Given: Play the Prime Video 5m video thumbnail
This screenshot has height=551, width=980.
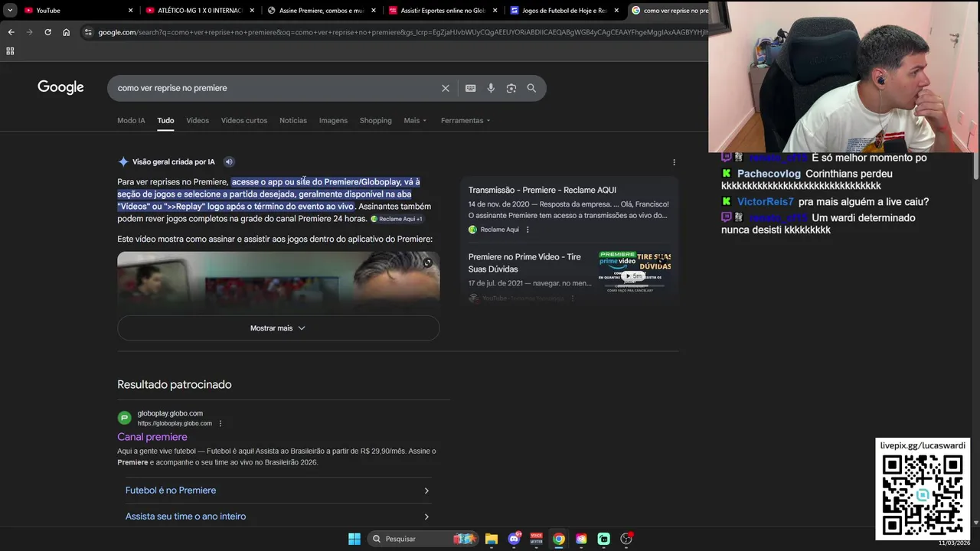Looking at the screenshot, I should (635, 272).
